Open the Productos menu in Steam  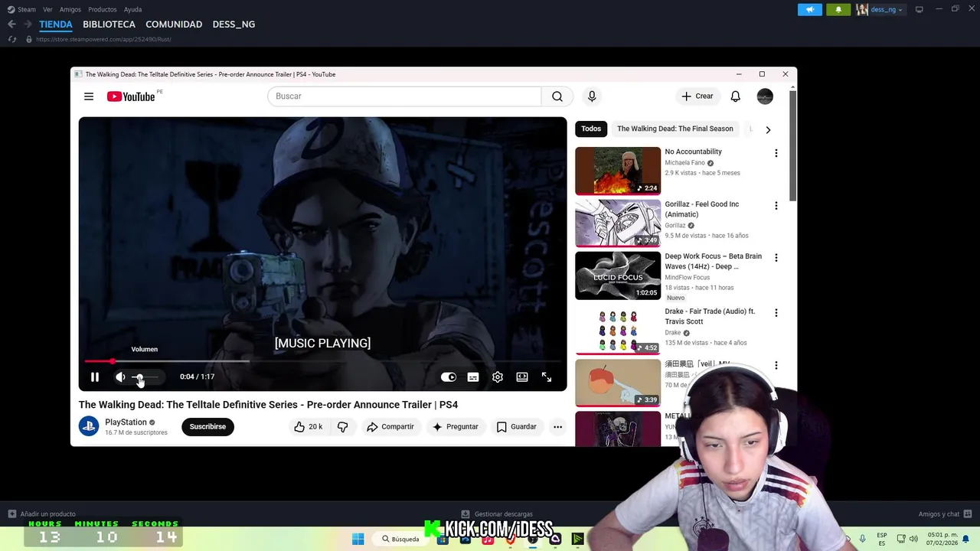coord(103,9)
